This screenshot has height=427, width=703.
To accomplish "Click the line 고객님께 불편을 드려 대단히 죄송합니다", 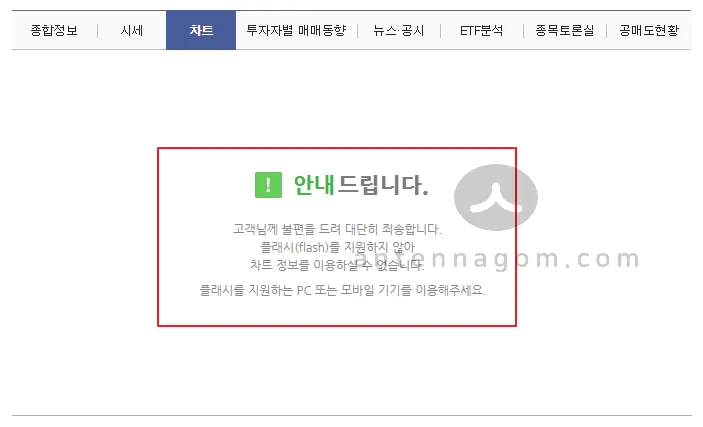I will pos(337,229).
